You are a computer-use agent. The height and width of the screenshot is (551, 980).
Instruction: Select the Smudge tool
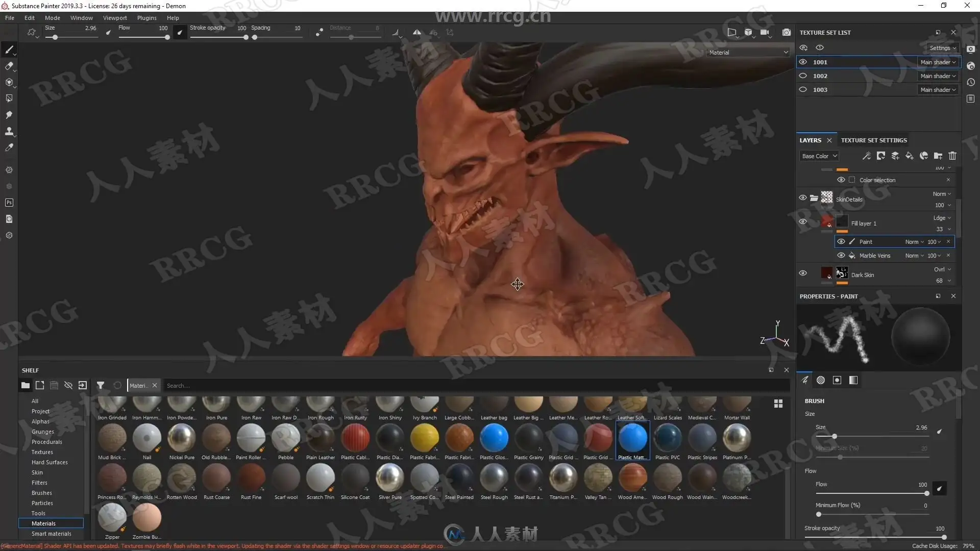(x=9, y=115)
